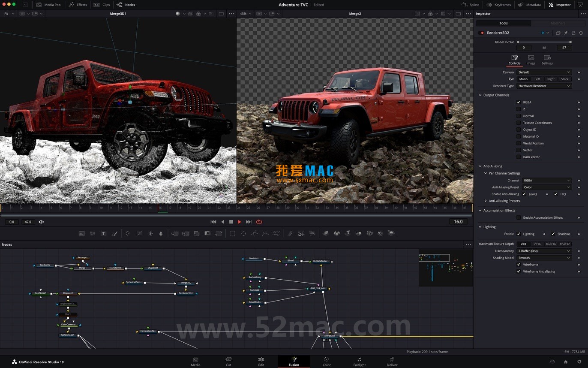Screen dimensions: 588x368
Task: Enable the Z output channel
Action: click(x=519, y=109)
